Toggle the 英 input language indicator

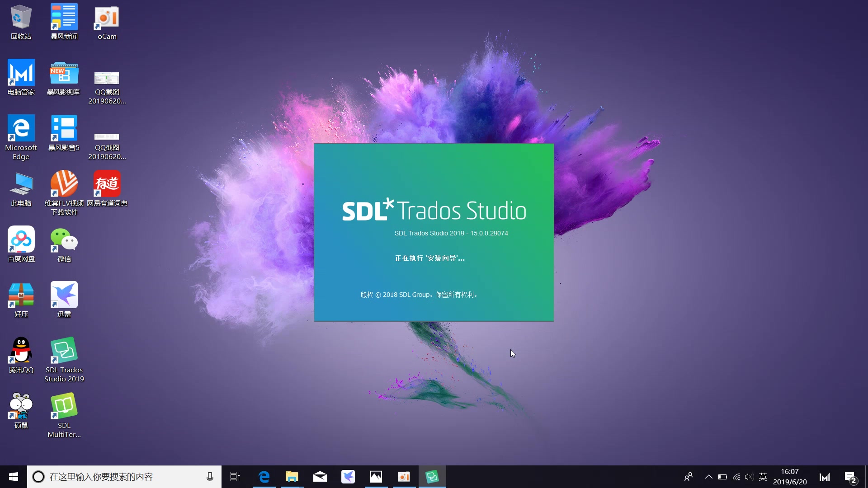coord(763,477)
